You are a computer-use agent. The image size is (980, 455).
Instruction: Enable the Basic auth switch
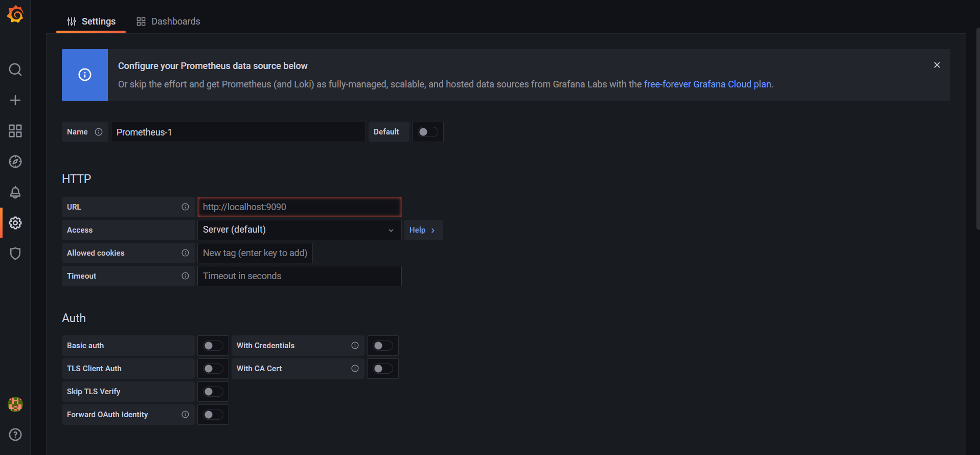click(213, 346)
